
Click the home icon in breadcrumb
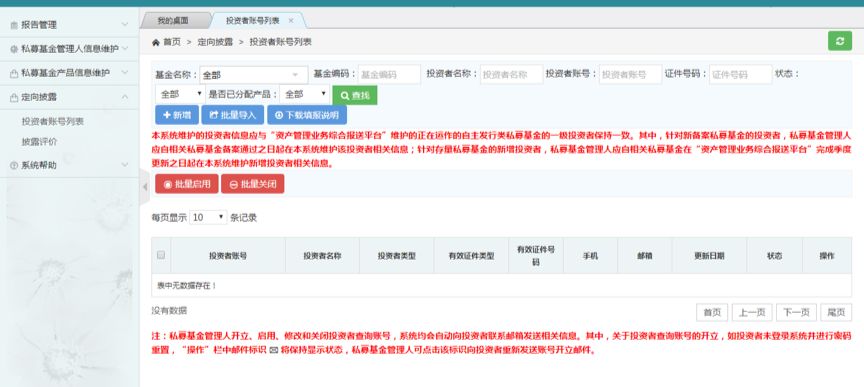click(156, 42)
